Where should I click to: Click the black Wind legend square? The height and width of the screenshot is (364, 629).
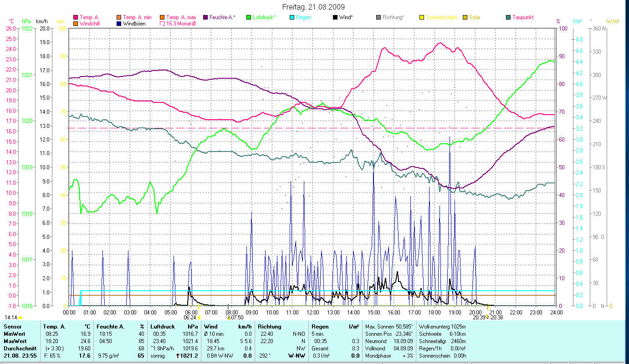[335, 17]
